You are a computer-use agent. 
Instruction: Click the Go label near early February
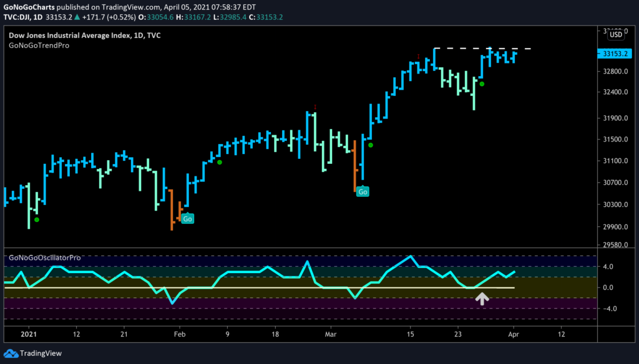point(187,219)
